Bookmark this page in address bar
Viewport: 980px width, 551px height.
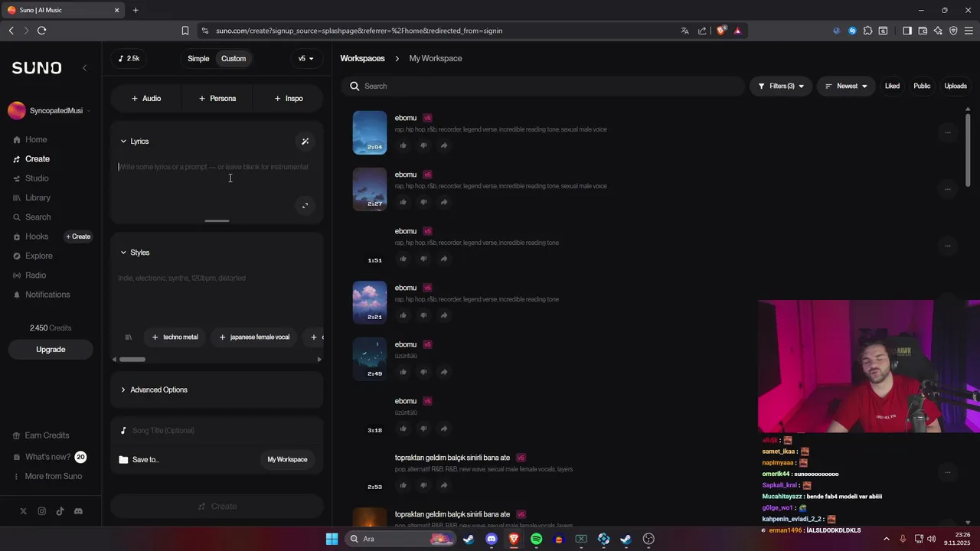[185, 31]
